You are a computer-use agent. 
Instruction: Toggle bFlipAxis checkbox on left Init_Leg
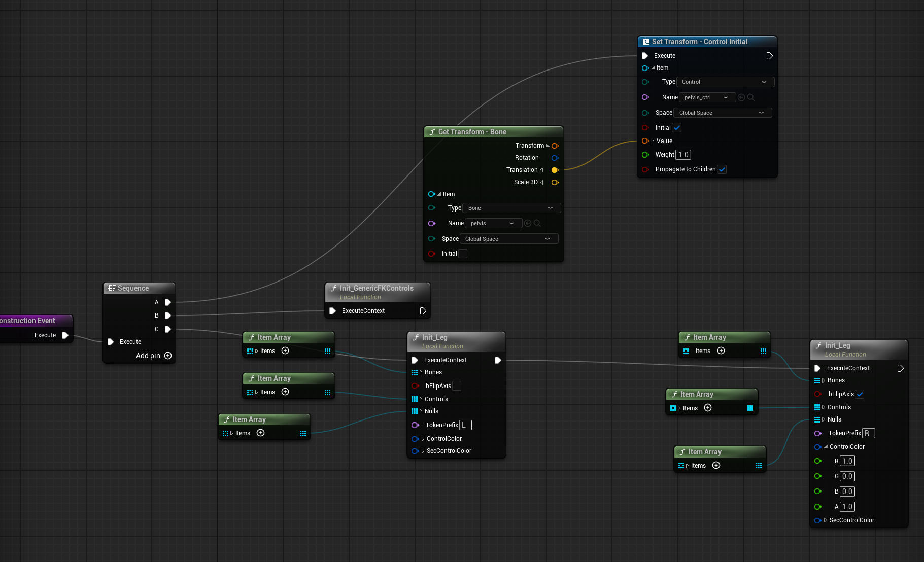[457, 386]
